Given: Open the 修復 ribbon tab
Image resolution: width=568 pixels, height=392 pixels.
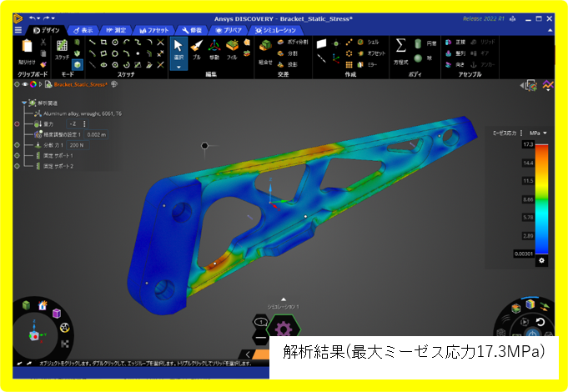Looking at the screenshot, I should tap(192, 30).
